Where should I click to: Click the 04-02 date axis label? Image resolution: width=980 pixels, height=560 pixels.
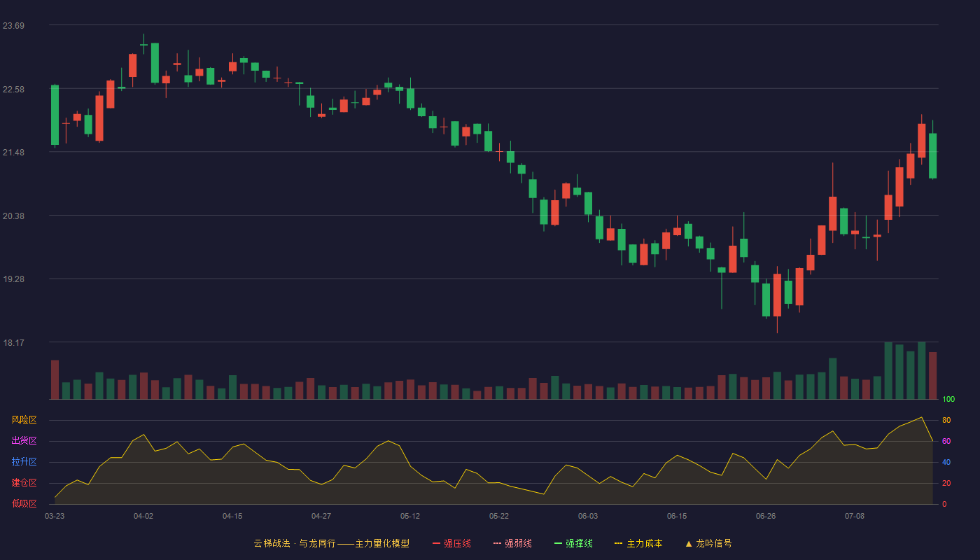[x=143, y=516]
